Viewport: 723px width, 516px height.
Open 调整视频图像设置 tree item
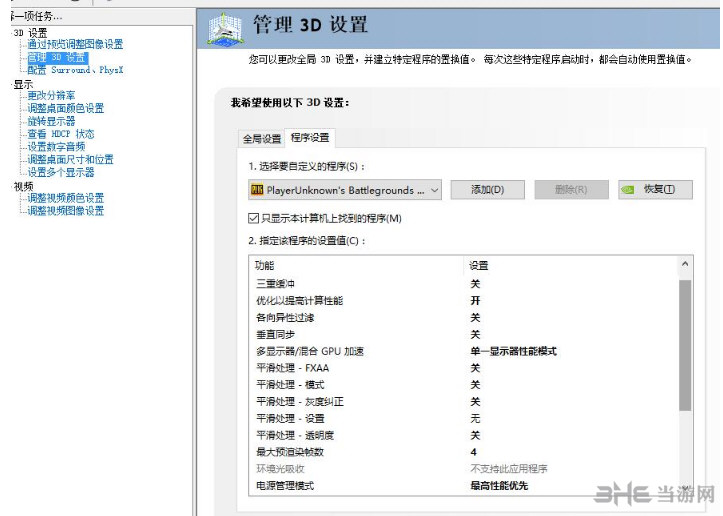tap(65, 211)
